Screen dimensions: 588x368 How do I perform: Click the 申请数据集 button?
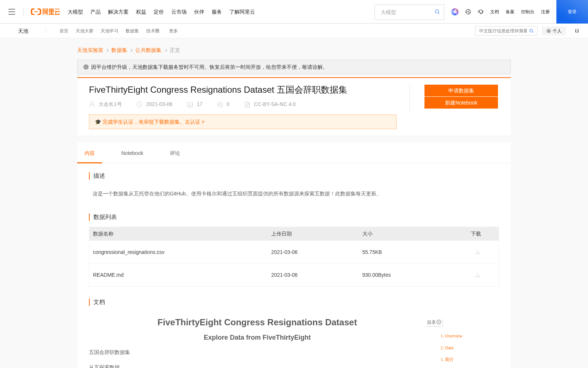(461, 91)
